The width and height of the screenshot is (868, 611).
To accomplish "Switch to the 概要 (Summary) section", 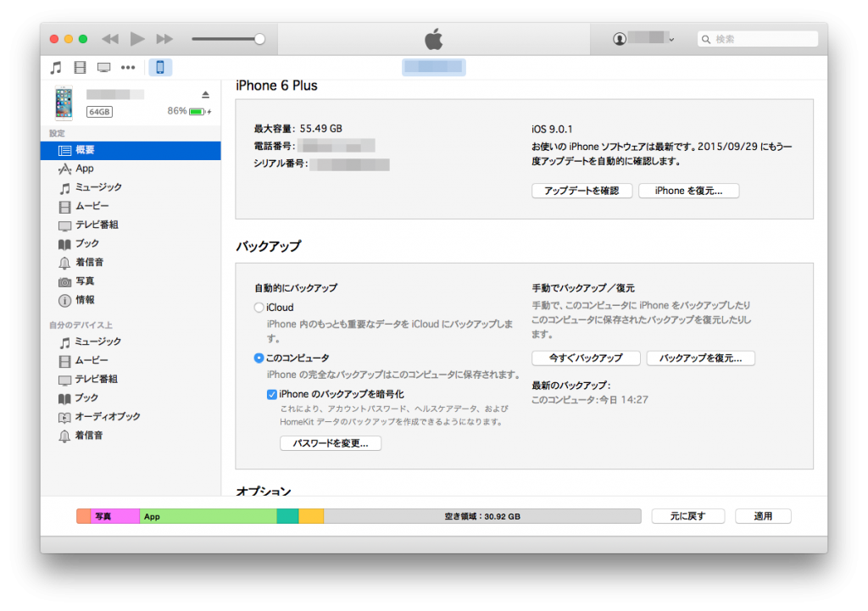I will (85, 150).
